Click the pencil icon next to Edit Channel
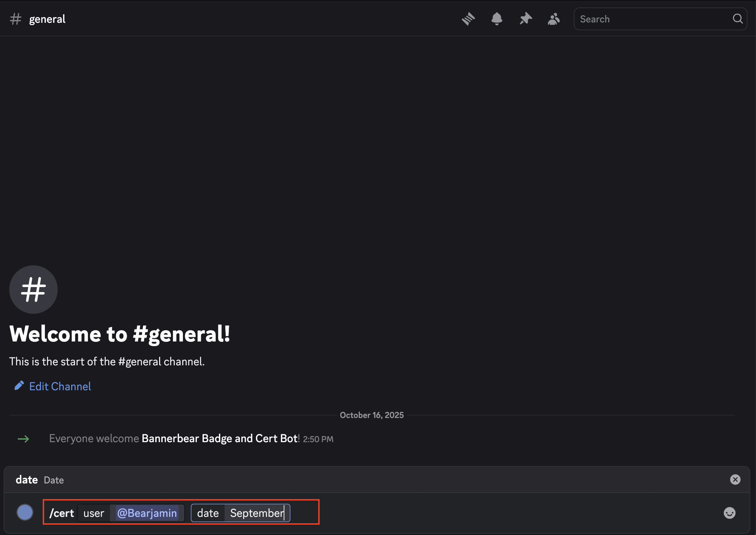Screen dimensions: 756x535 [x=20, y=386]
